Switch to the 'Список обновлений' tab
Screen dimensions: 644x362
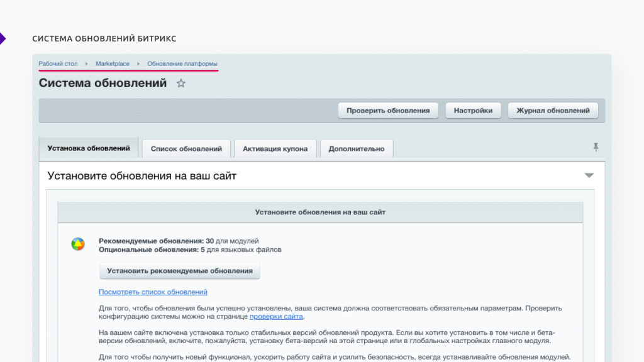[186, 148]
